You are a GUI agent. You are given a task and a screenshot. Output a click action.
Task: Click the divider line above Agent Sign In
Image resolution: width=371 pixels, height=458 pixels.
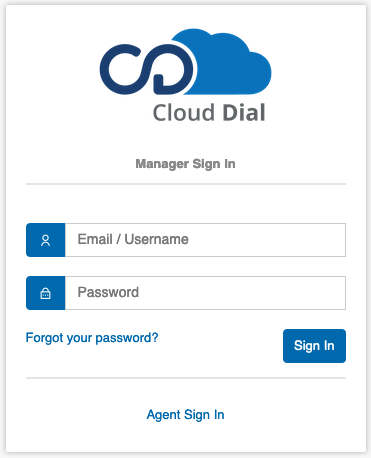[x=186, y=378]
